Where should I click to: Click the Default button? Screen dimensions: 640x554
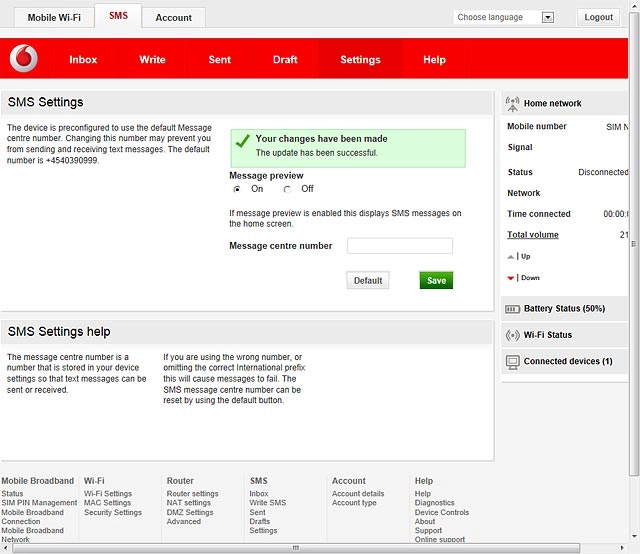pos(368,280)
